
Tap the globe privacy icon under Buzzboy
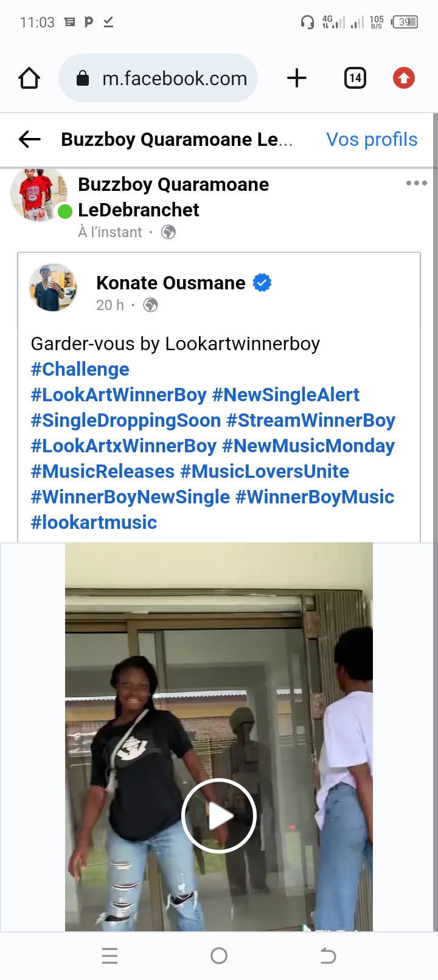pyautogui.click(x=169, y=232)
